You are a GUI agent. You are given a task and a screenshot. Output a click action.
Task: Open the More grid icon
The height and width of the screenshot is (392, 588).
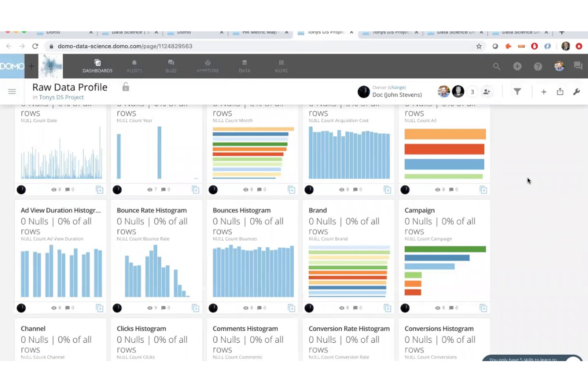coord(281,66)
